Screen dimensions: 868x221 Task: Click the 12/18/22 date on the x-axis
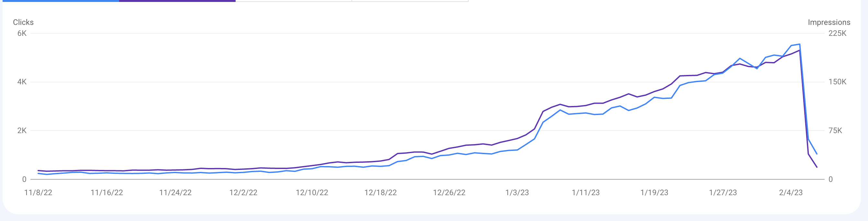tap(380, 193)
